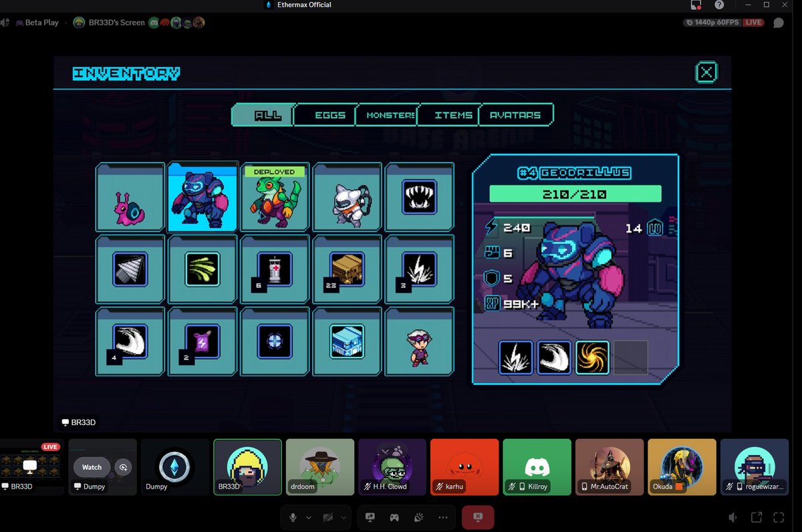Open the soundboard button
Screen dimensions: 802x532
point(418,517)
